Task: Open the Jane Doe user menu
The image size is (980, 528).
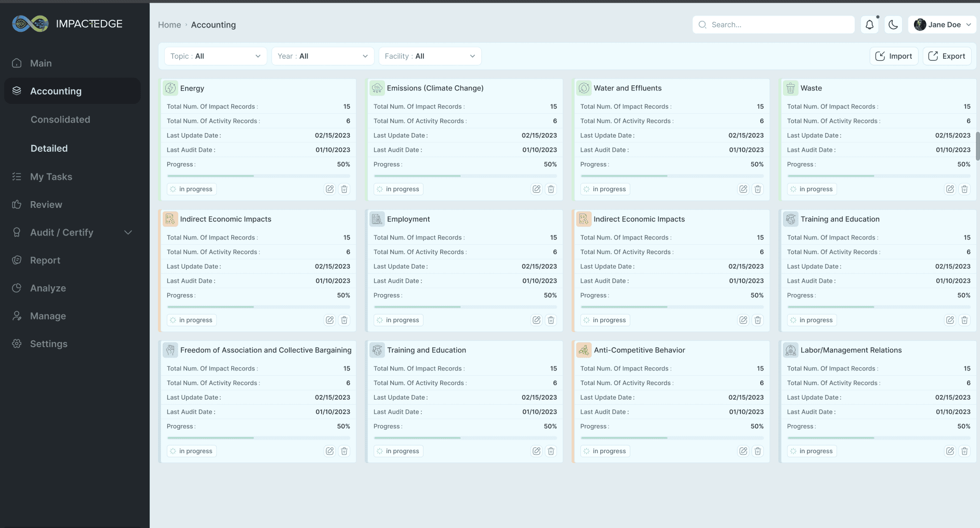Action: point(942,24)
